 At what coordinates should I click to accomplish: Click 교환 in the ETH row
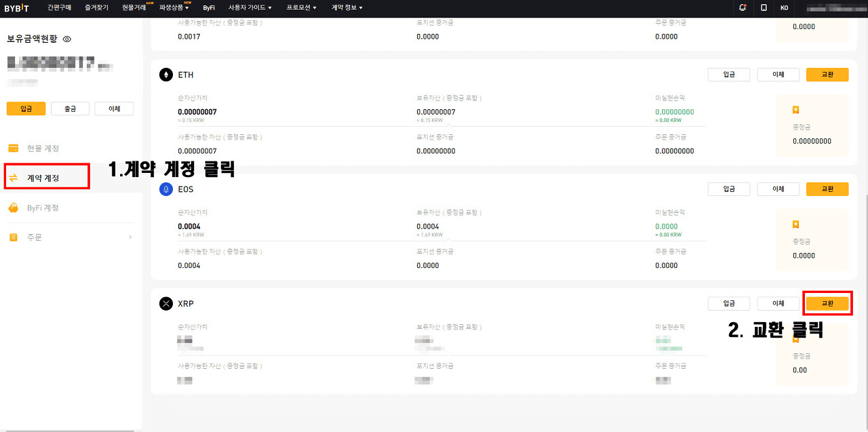point(827,75)
